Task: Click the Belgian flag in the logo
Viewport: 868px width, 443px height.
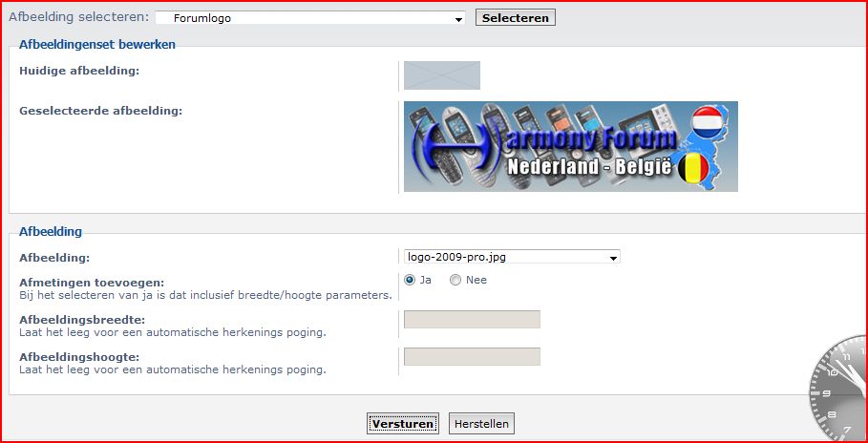Action: pyautogui.click(x=694, y=170)
